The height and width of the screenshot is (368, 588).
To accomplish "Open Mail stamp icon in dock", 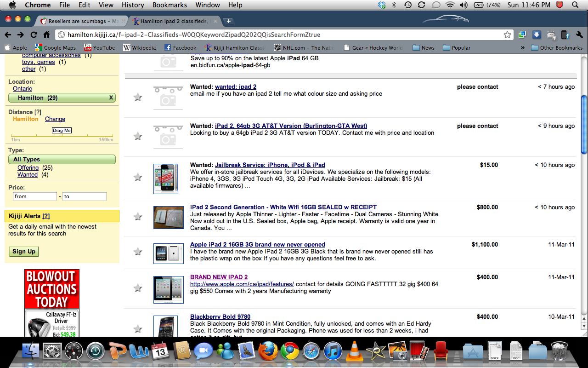I will [247, 351].
